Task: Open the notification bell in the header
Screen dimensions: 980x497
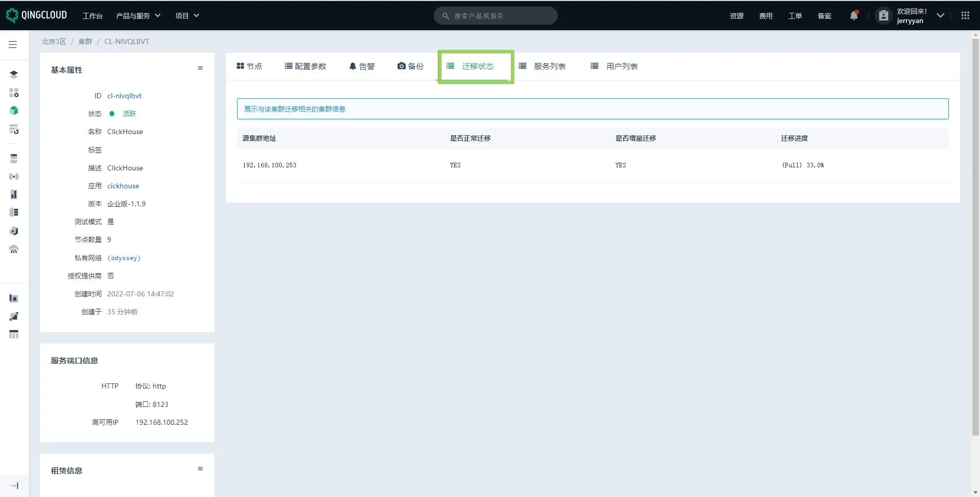Action: [854, 16]
